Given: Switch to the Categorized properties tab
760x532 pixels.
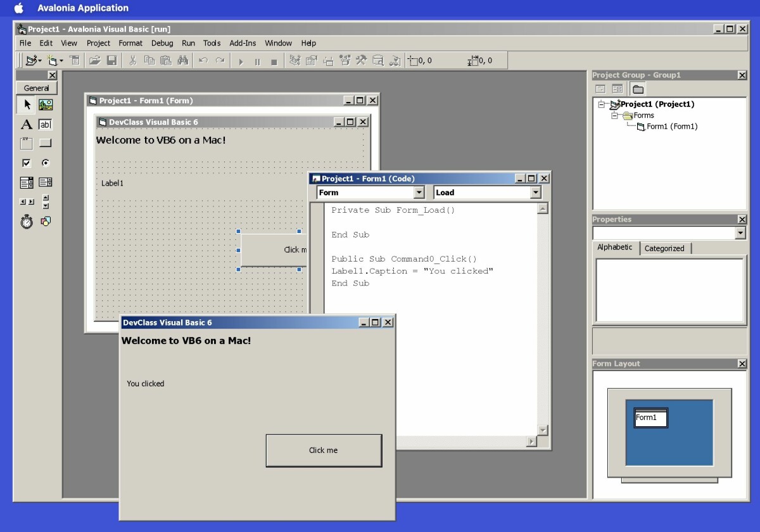Looking at the screenshot, I should click(x=664, y=248).
